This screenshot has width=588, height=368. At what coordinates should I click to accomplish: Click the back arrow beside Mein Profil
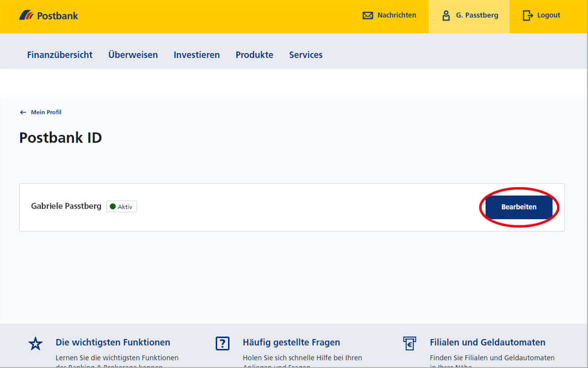pyautogui.click(x=23, y=112)
